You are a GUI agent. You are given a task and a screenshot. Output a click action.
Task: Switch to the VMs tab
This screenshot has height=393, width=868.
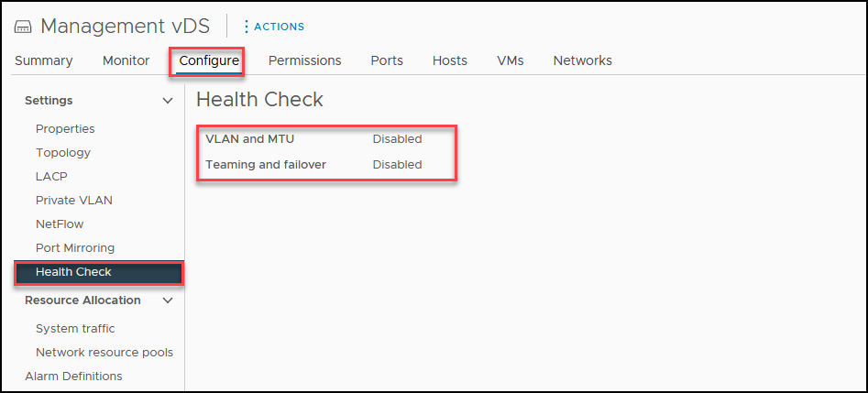click(x=511, y=60)
